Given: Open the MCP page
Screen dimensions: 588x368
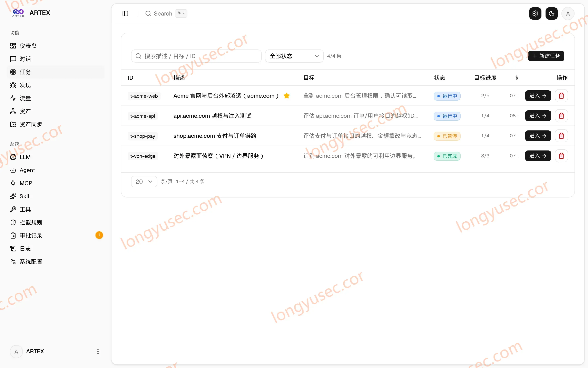Looking at the screenshot, I should [x=55, y=183].
